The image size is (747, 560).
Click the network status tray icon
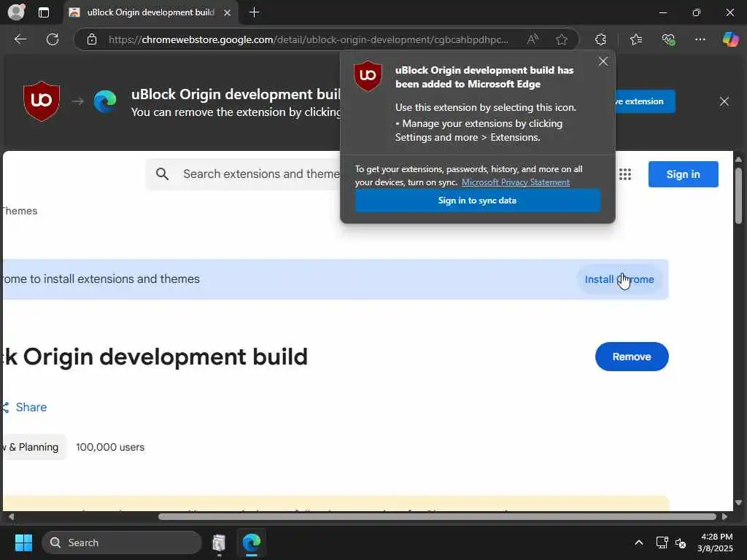point(662,542)
